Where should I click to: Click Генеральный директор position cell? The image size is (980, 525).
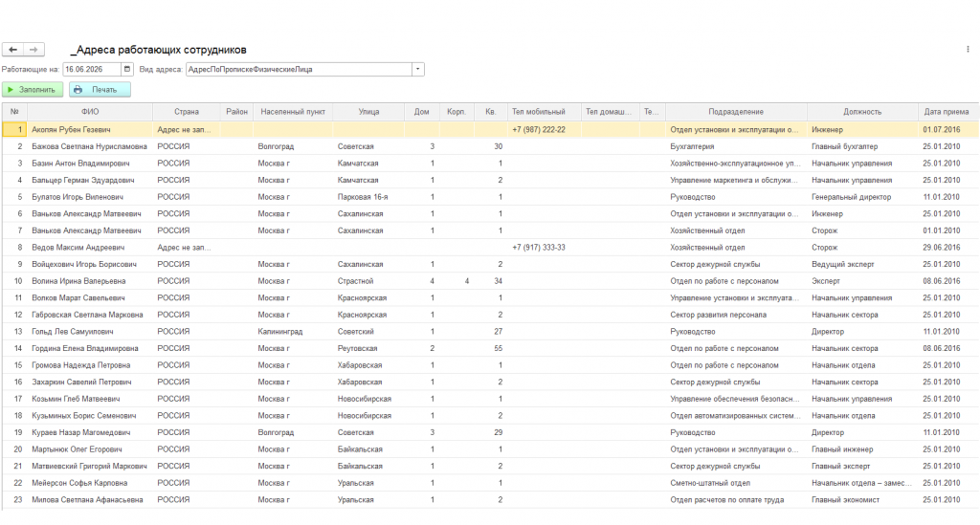(862, 197)
